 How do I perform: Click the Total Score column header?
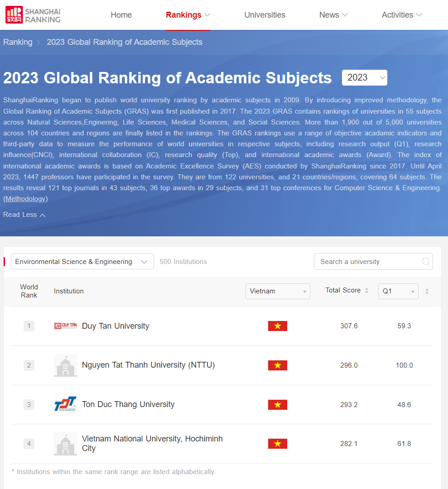click(x=343, y=290)
